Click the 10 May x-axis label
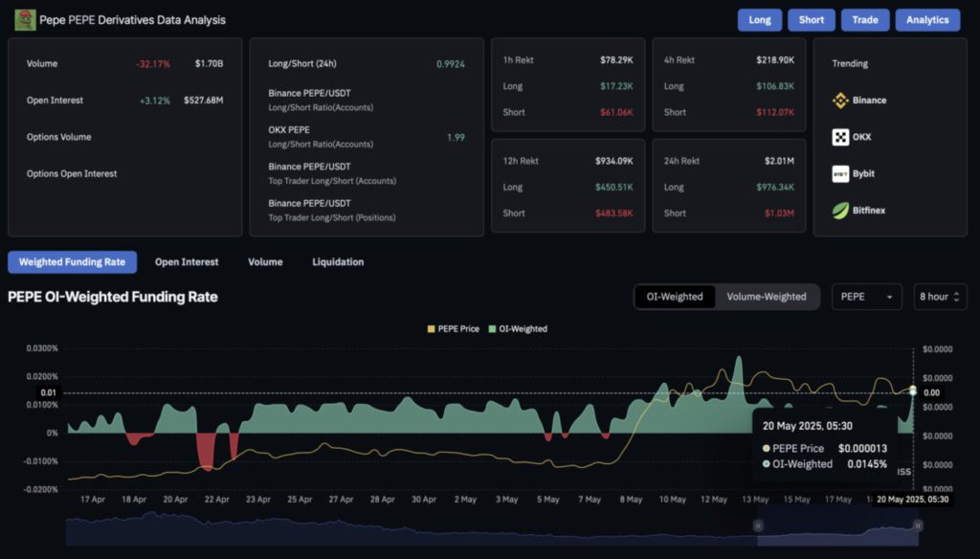The height and width of the screenshot is (559, 980). [x=672, y=500]
